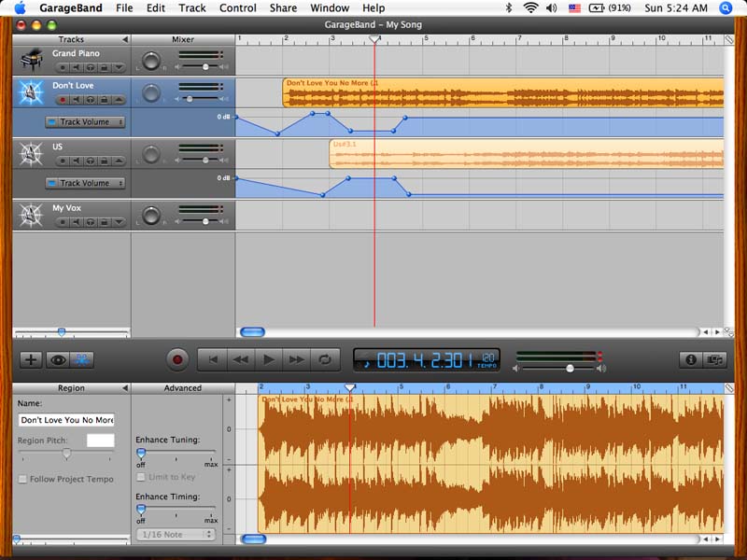Image resolution: width=747 pixels, height=560 pixels.
Task: Open the Track menu
Action: (x=192, y=7)
